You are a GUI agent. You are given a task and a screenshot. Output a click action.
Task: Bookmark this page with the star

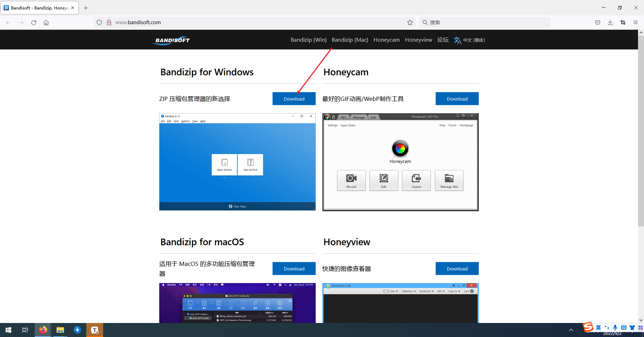tap(410, 22)
